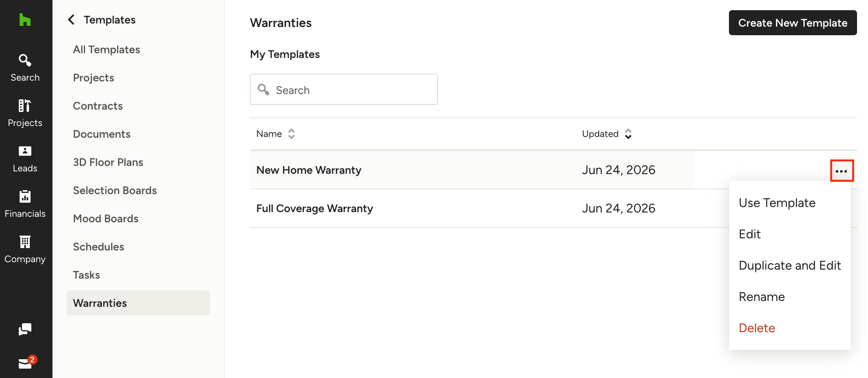This screenshot has height=378, width=868.
Task: Click Create New Template button
Action: tap(793, 23)
